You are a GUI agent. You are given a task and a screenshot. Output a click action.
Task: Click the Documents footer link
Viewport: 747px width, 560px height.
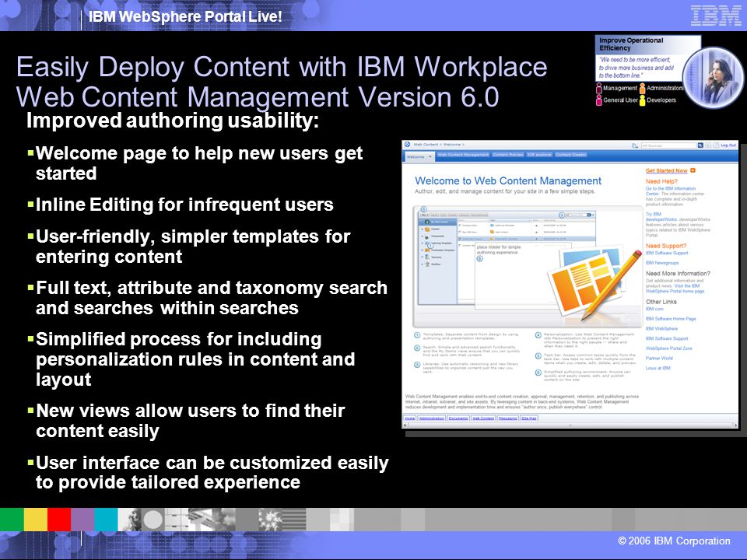click(458, 418)
